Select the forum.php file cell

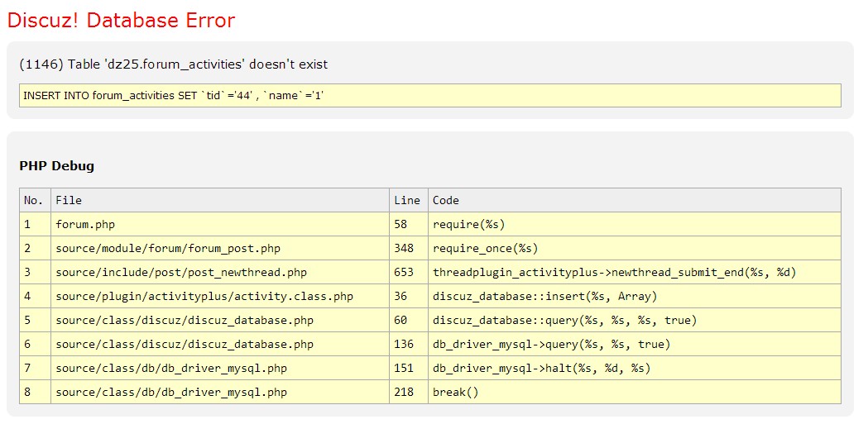(85, 224)
